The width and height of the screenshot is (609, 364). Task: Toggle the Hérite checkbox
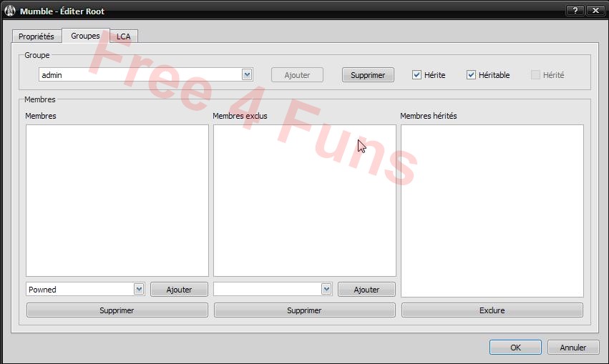click(417, 75)
